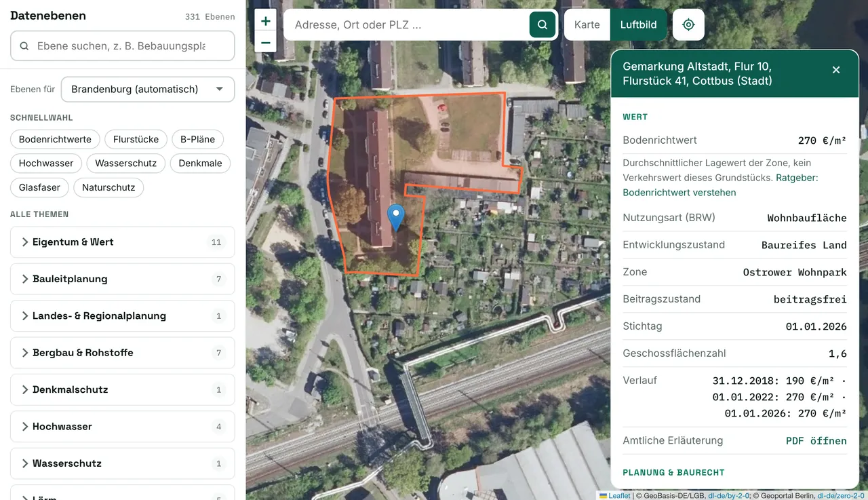
Task: Open the Brandenburg (automatisch) dropdown
Action: click(x=148, y=89)
